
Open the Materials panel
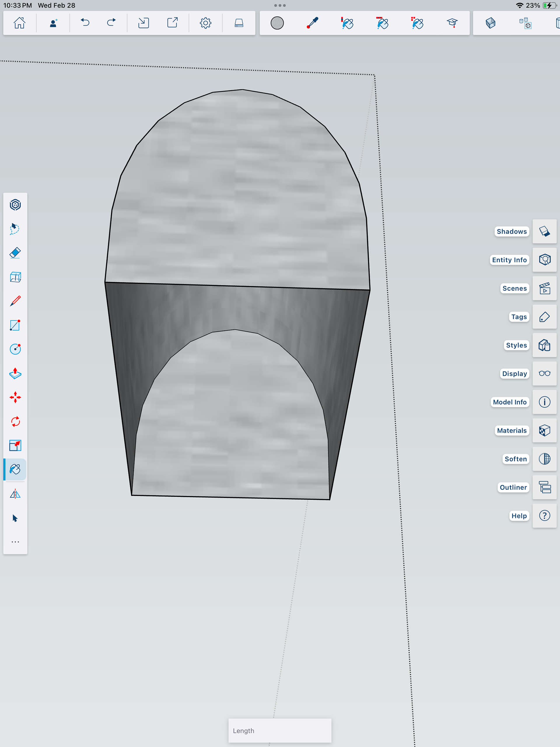pos(544,430)
